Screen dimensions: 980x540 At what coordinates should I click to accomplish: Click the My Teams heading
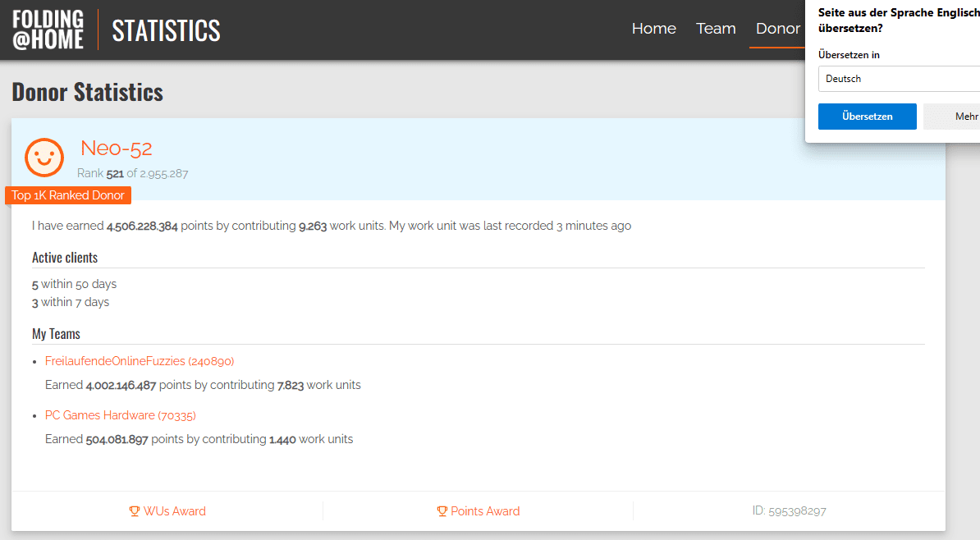[x=57, y=334]
